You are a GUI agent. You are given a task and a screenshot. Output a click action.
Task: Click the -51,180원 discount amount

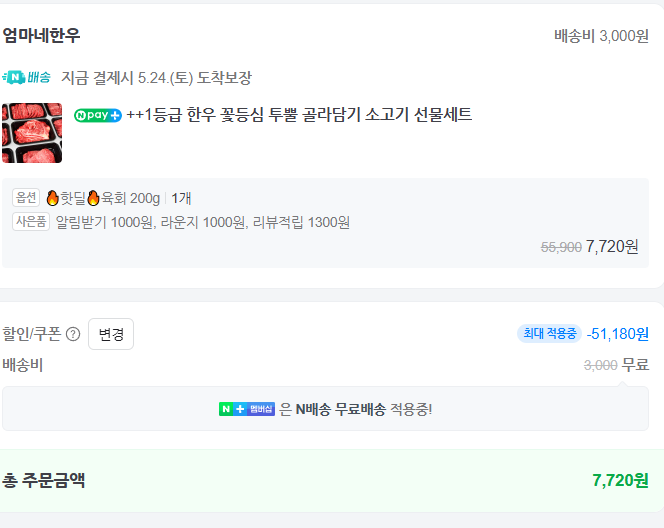617,334
